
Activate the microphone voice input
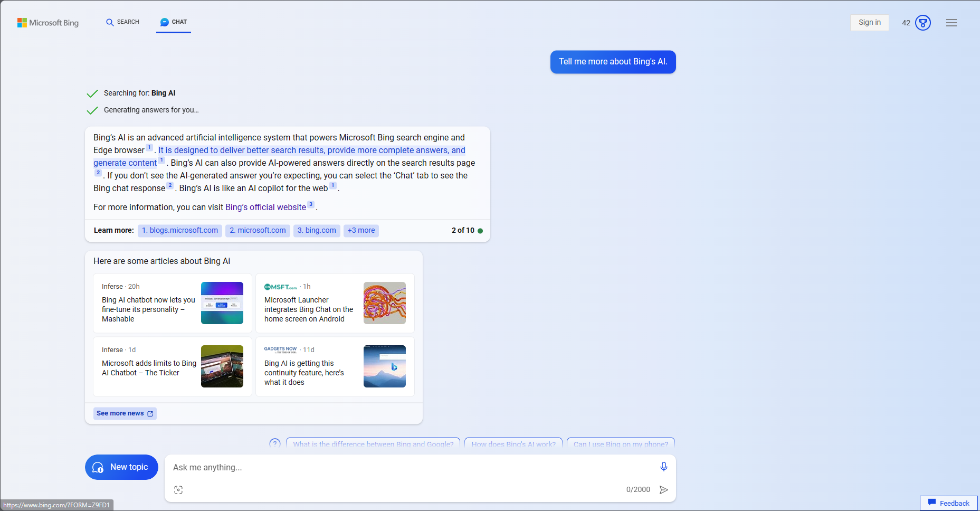coord(664,467)
